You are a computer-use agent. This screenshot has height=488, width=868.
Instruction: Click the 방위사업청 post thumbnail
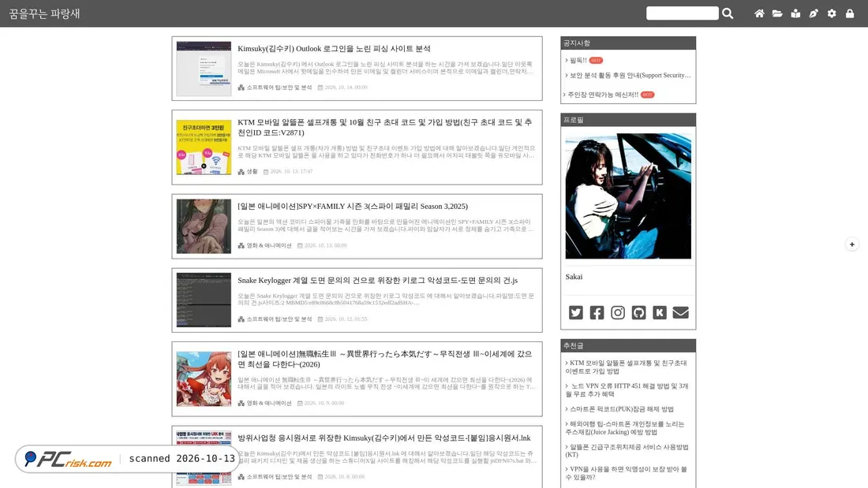(x=204, y=457)
